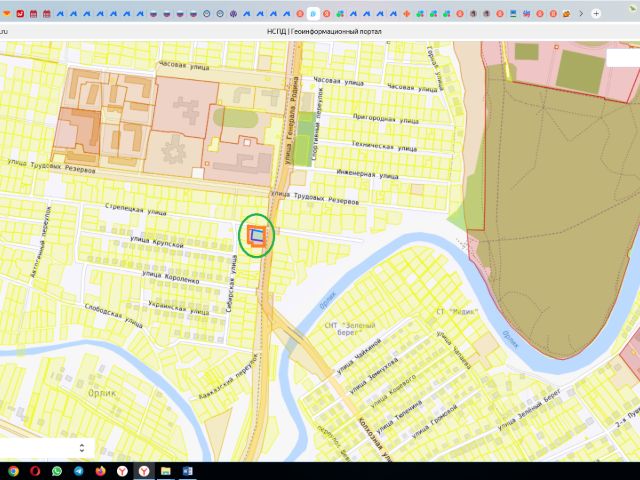Click the 'улица Короленко' label
The image size is (640, 480).
tap(171, 277)
